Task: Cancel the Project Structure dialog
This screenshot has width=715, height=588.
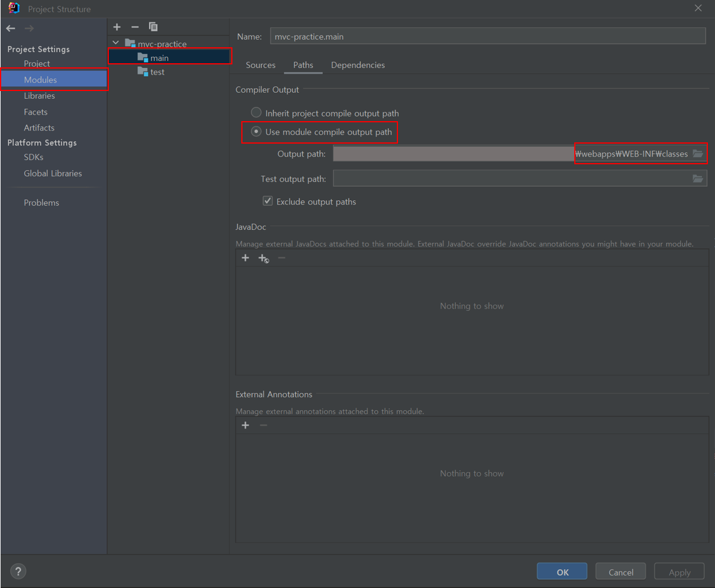Action: [620, 571]
